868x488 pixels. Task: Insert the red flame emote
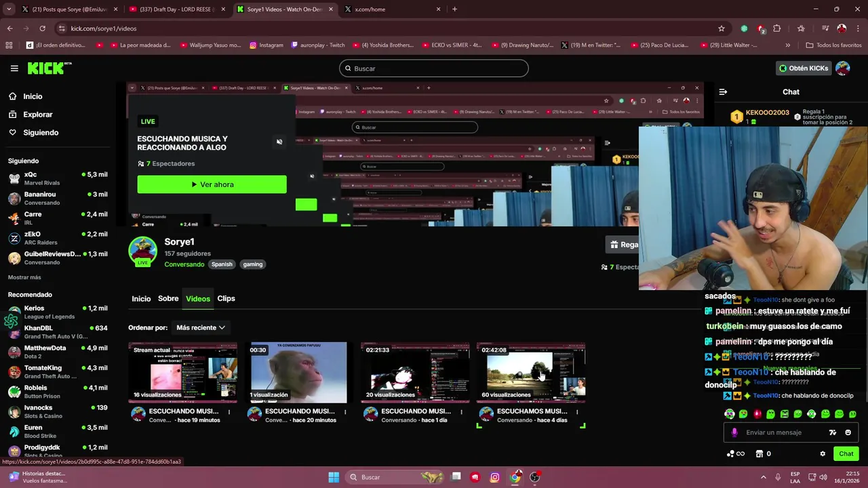click(757, 414)
